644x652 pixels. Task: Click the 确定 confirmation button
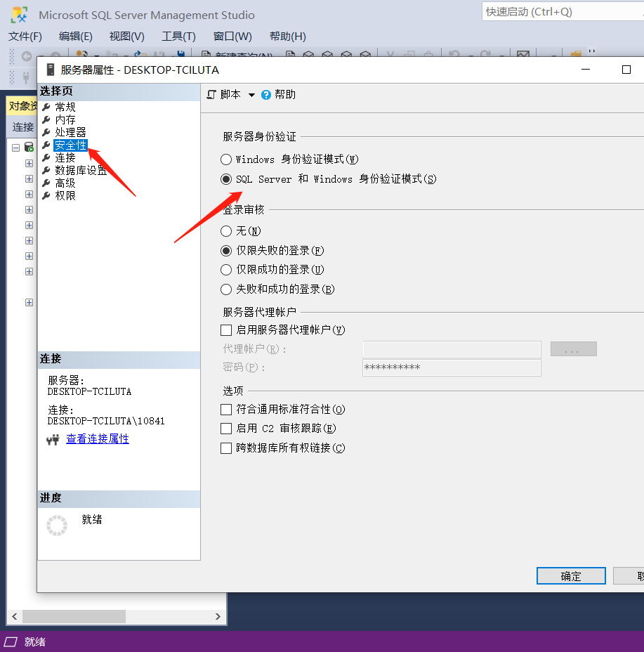click(570, 575)
